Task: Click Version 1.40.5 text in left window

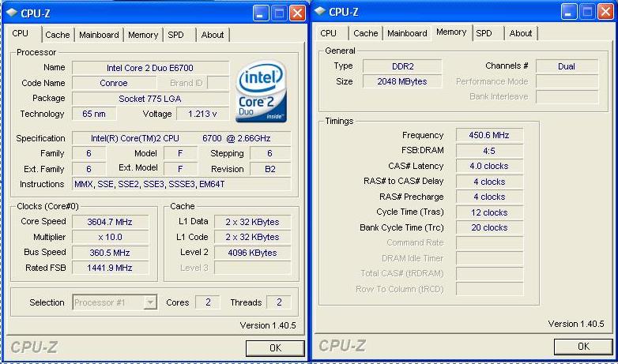Action: coord(268,326)
